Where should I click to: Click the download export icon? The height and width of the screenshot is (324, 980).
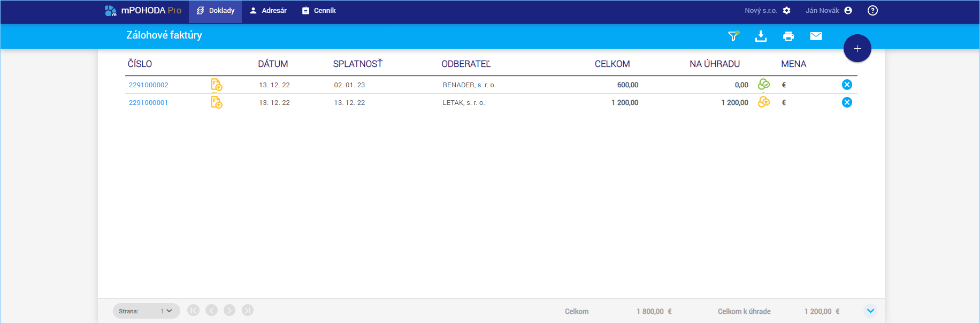point(761,36)
